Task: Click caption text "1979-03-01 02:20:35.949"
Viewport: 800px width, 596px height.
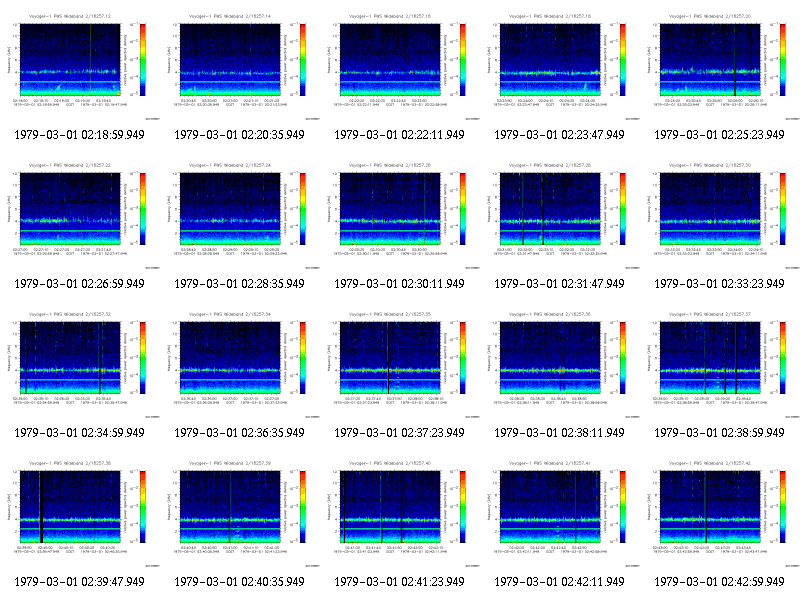Action: click(239, 135)
